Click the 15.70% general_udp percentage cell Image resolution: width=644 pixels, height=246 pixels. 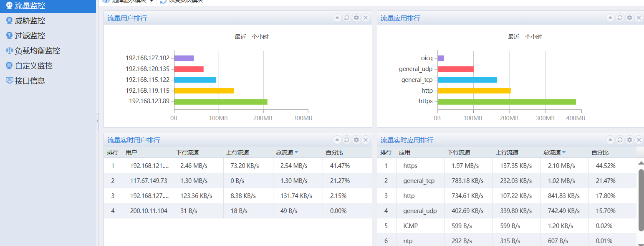click(x=606, y=211)
